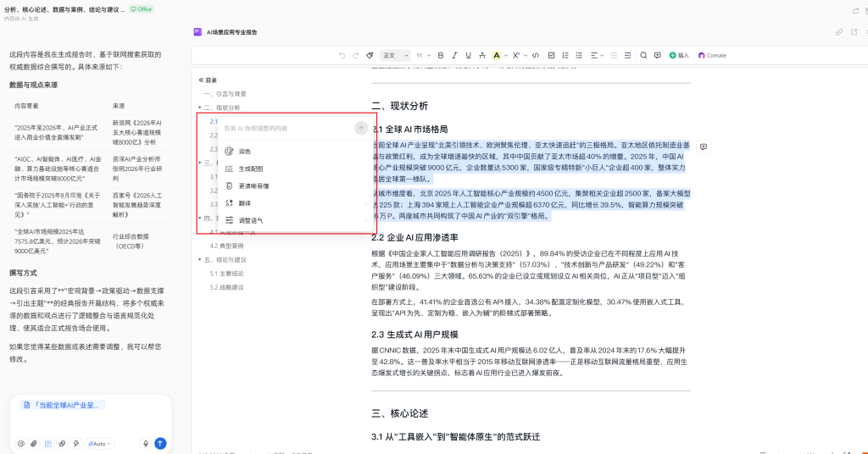Jump to 4.2 典型案例 in the outline
Viewport: 868px width, 454px height.
226,246
